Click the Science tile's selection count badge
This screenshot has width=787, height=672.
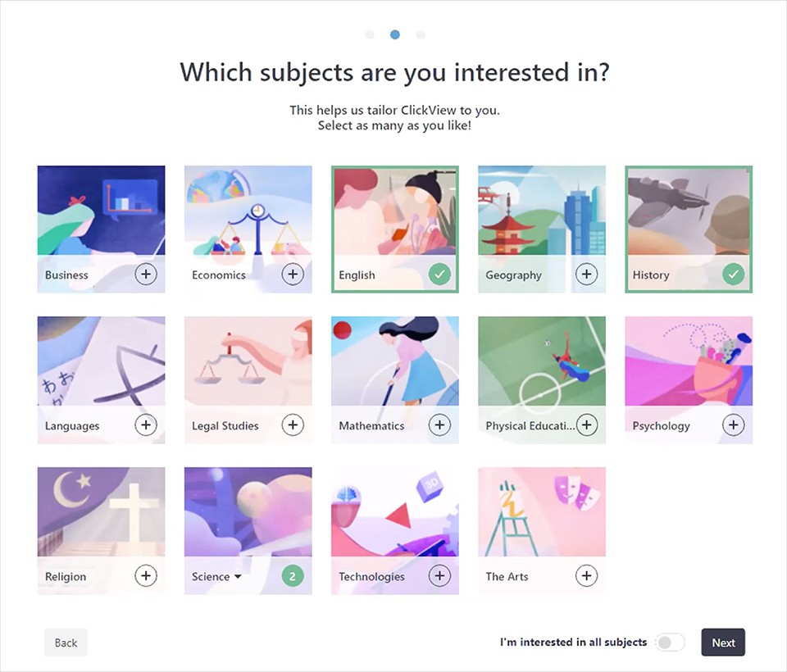293,575
